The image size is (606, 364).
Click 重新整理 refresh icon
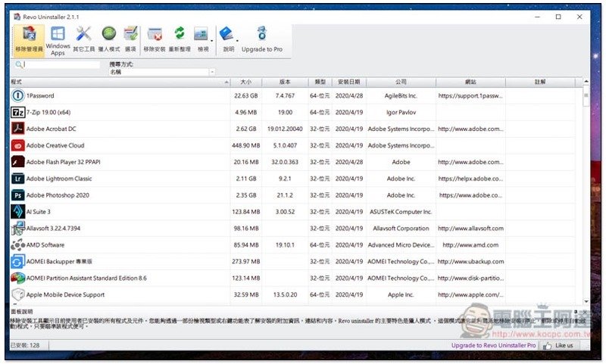point(180,39)
